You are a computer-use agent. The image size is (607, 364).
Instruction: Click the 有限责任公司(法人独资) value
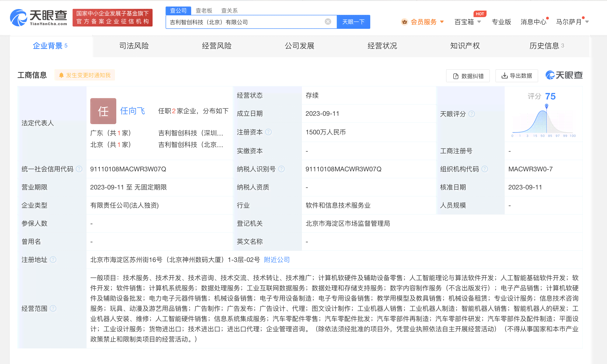[124, 205]
